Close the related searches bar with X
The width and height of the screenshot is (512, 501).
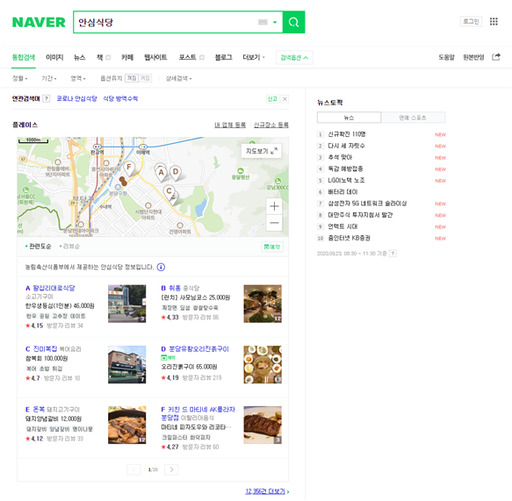click(x=285, y=99)
